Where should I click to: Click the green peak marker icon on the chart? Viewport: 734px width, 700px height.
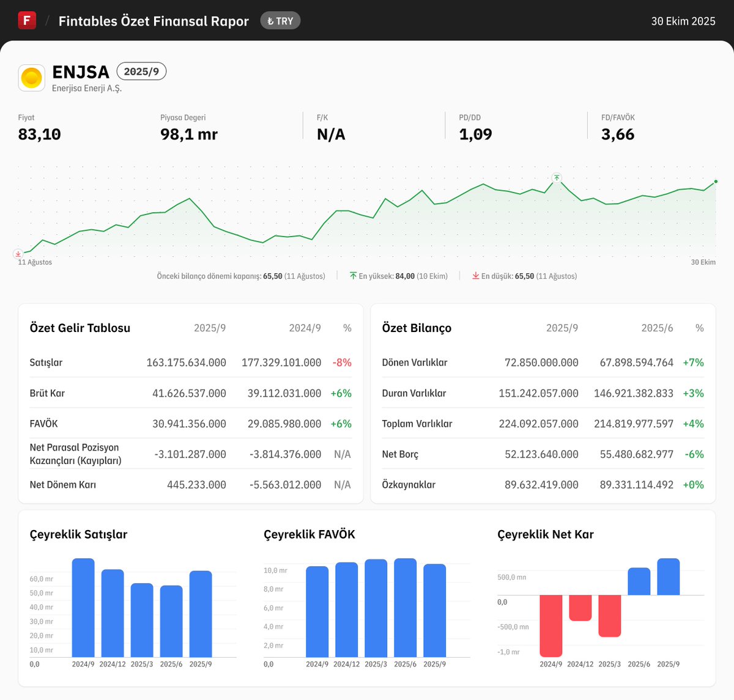557,178
